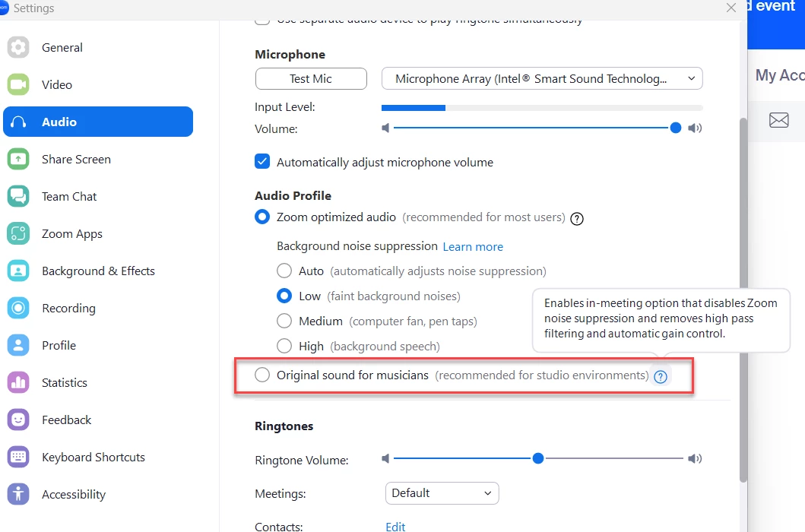Click the Audio headphones icon in sidebar
Viewport: 805px width, 532px height.
tap(18, 122)
